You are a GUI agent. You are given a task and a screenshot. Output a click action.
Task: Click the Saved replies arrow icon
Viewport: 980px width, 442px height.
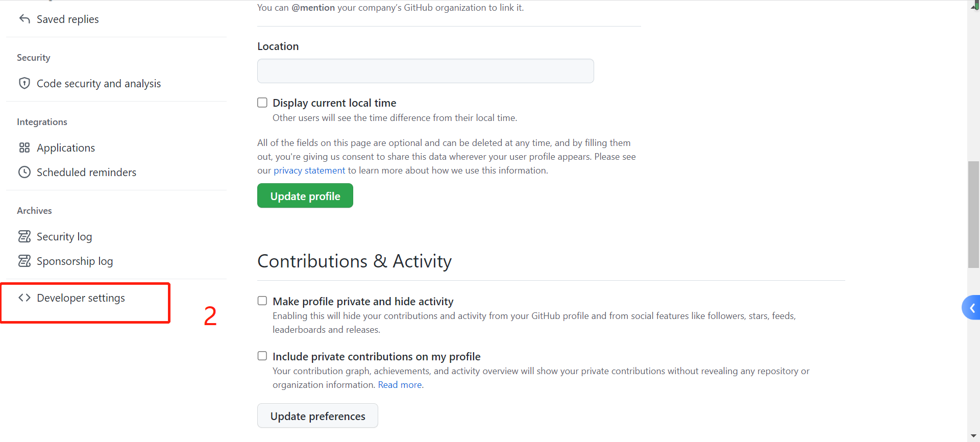coord(24,19)
